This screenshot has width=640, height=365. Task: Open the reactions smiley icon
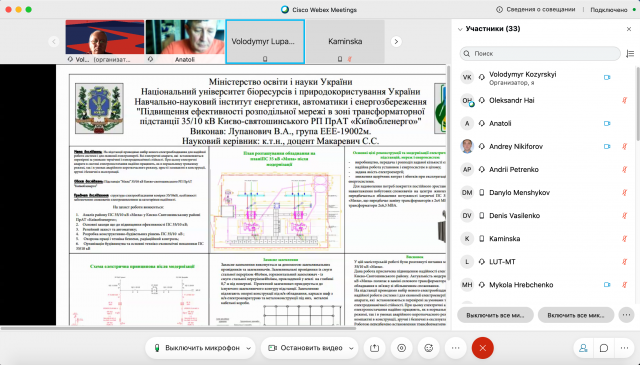coord(429,348)
